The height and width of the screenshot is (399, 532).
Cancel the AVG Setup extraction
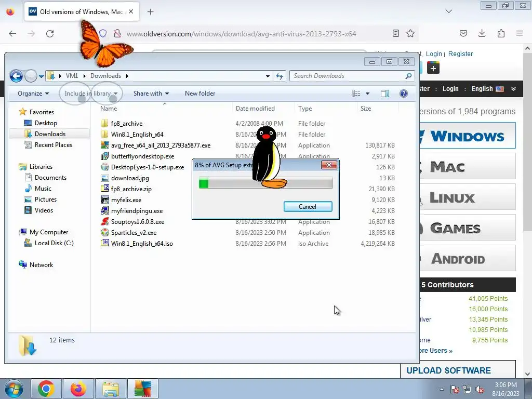[x=308, y=207]
